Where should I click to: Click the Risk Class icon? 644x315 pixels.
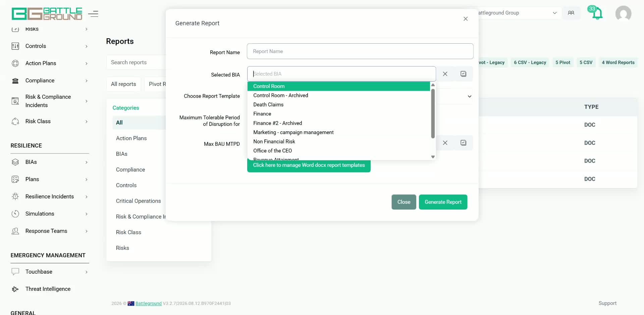pos(15,121)
